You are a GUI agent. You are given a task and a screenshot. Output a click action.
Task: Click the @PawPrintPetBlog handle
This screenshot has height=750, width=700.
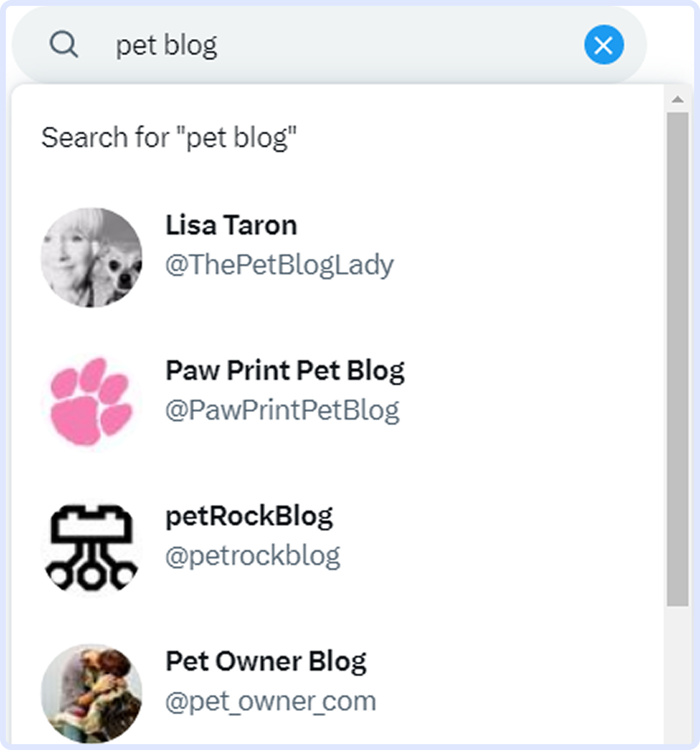(x=282, y=409)
